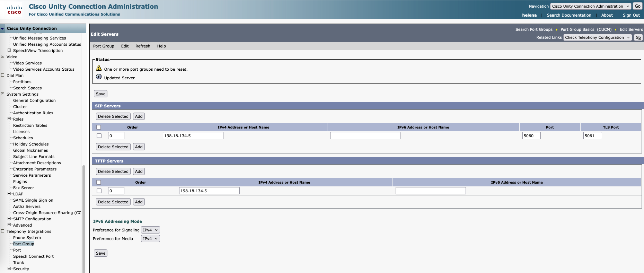This screenshot has width=644, height=273.
Task: Expand the SMTP Configuration node
Action: tap(9, 219)
